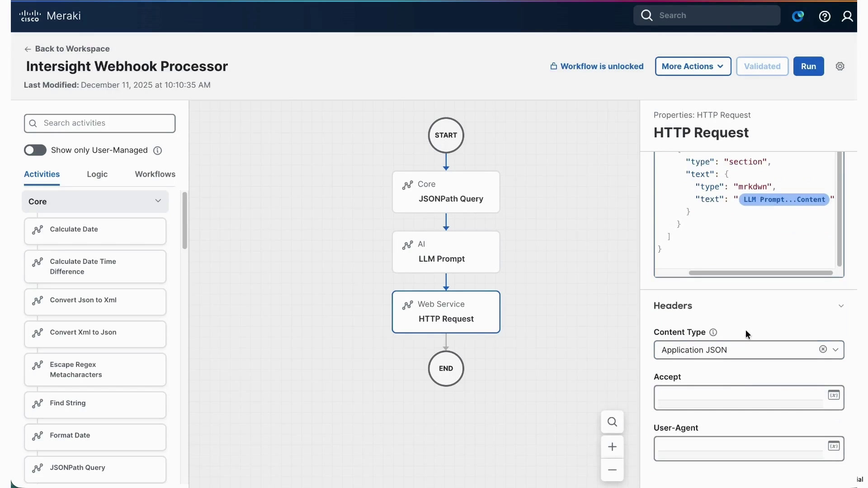The image size is (868, 488).
Task: Open variable picker for Accept field
Action: click(x=834, y=395)
